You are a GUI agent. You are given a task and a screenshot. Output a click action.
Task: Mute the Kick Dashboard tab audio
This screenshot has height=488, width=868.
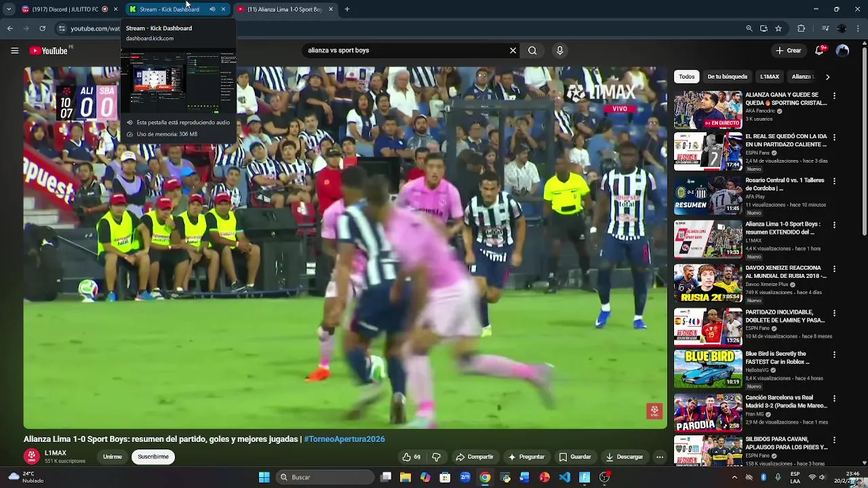pos(212,9)
